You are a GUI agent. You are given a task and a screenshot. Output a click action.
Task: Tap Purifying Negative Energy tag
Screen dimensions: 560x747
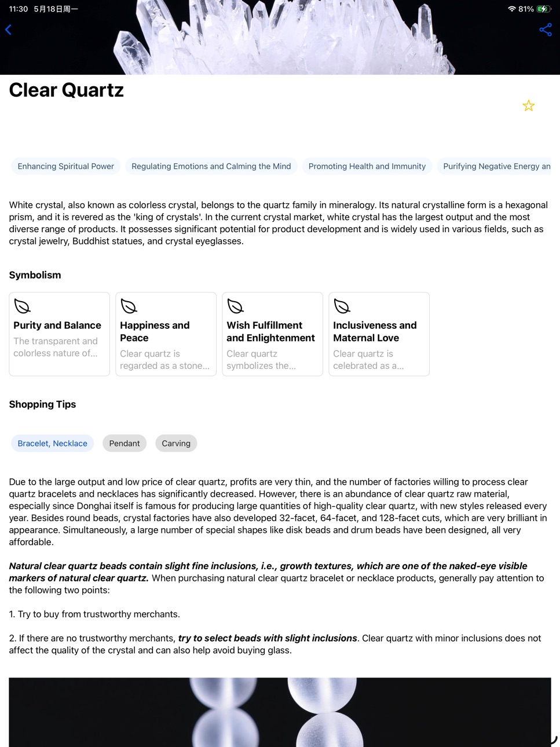click(x=494, y=166)
